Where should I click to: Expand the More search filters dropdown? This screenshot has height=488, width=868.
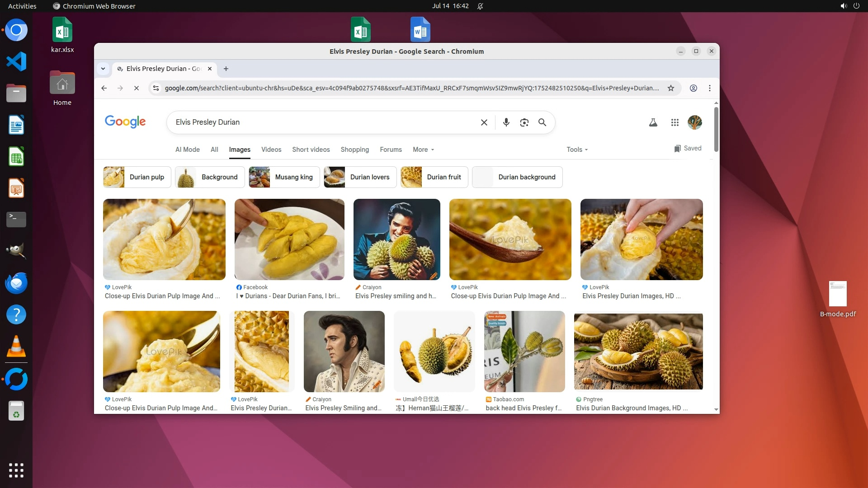pos(423,150)
